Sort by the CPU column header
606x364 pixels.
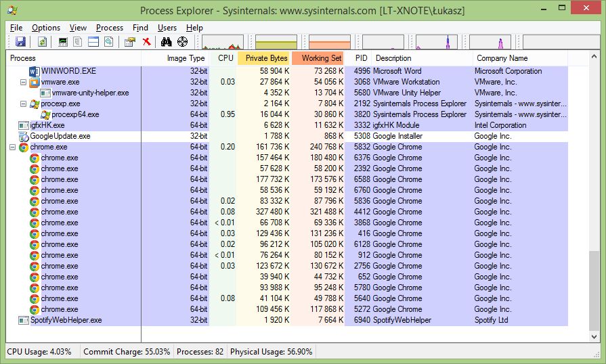(223, 58)
